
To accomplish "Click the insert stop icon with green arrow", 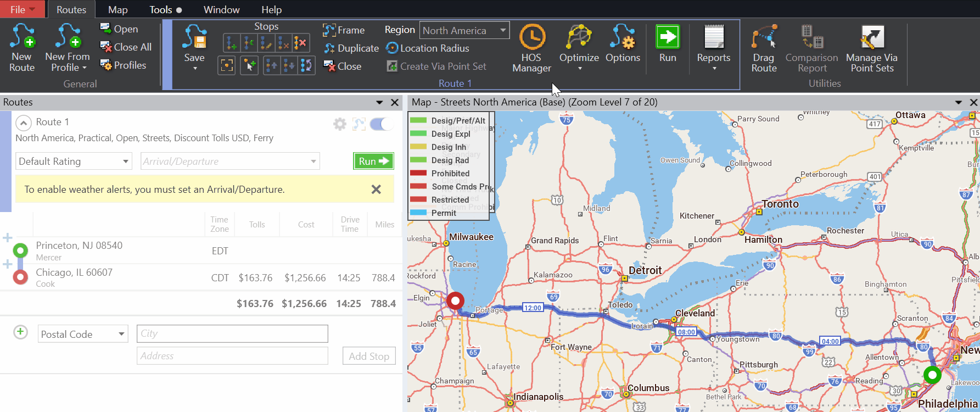I will pos(249,43).
